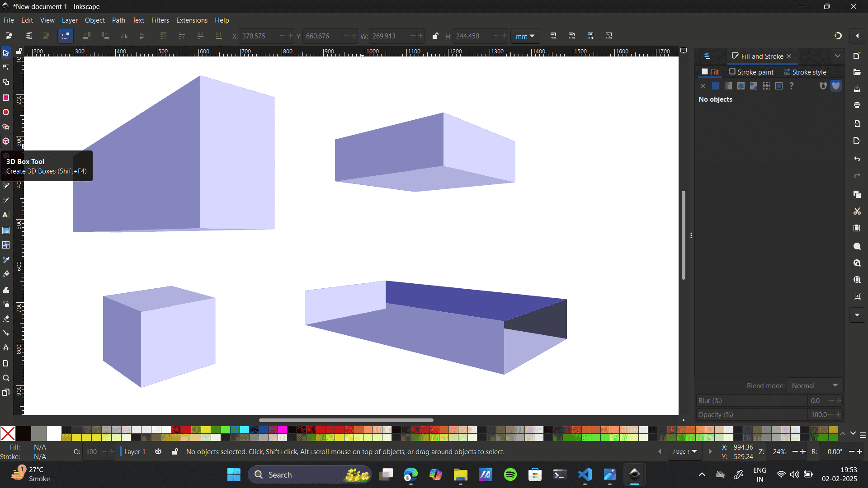The width and height of the screenshot is (868, 488).
Task: Click Select All objects icon
Action: coord(9,36)
